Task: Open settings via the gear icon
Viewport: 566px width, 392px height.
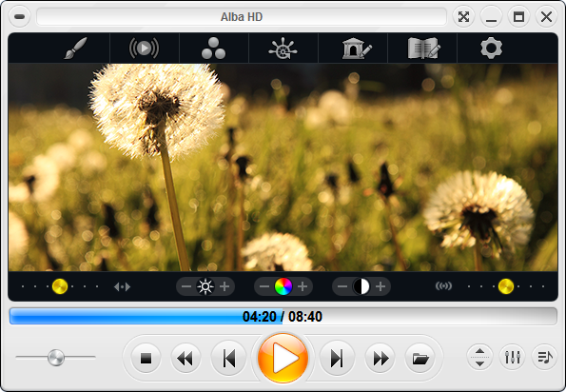Action: pyautogui.click(x=491, y=48)
